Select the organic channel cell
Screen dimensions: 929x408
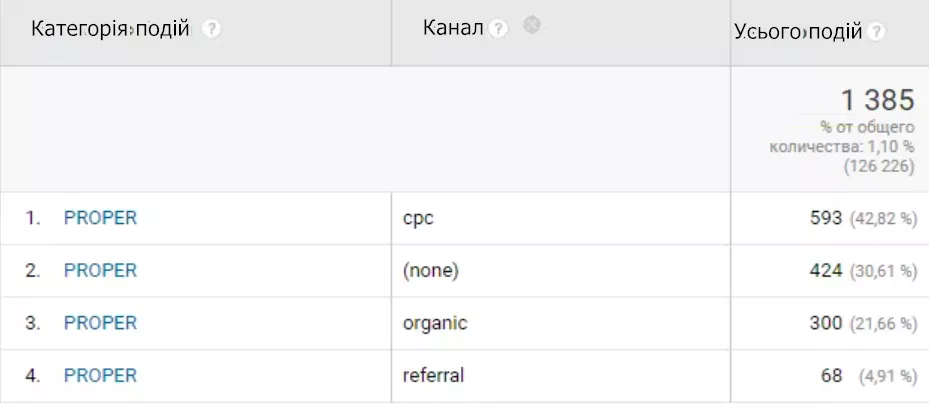pos(560,323)
